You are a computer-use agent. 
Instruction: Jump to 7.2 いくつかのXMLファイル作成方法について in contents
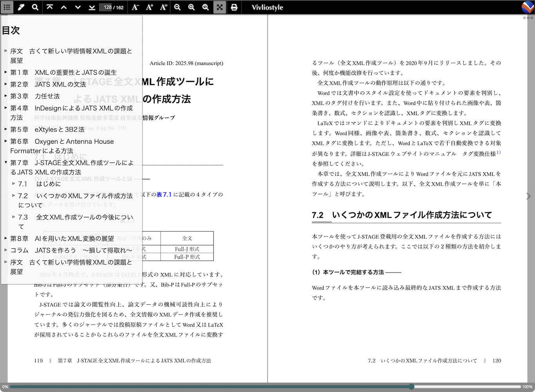[x=75, y=201]
